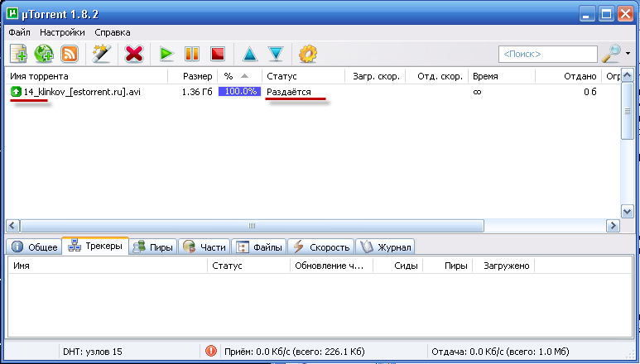Viewport: 640px width, 364px height.
Task: Click the 100.0% progress bar
Action: coord(239,91)
